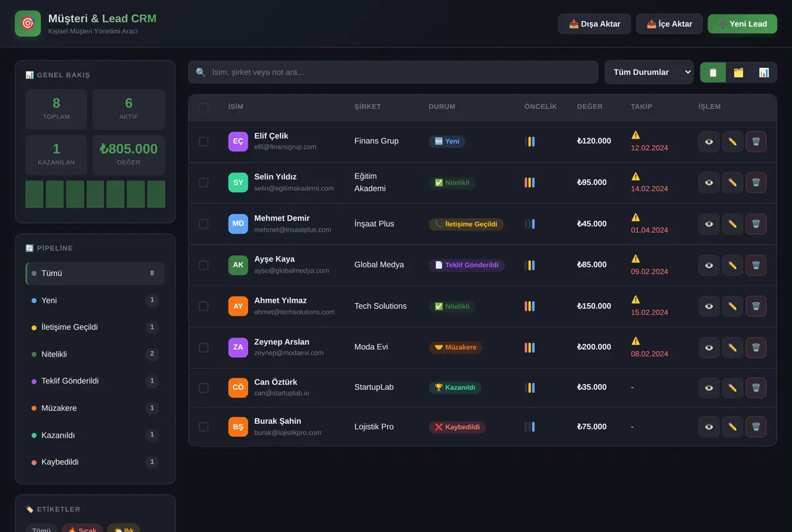Image resolution: width=792 pixels, height=532 pixels.
Task: Delete the Elif Çelik lead
Action: [x=756, y=141]
